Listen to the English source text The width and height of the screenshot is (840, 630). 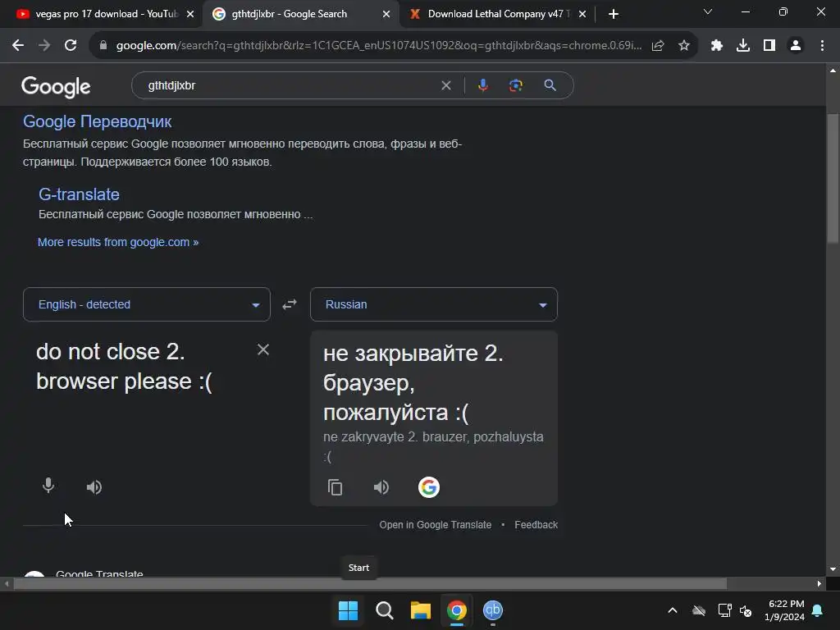click(94, 487)
